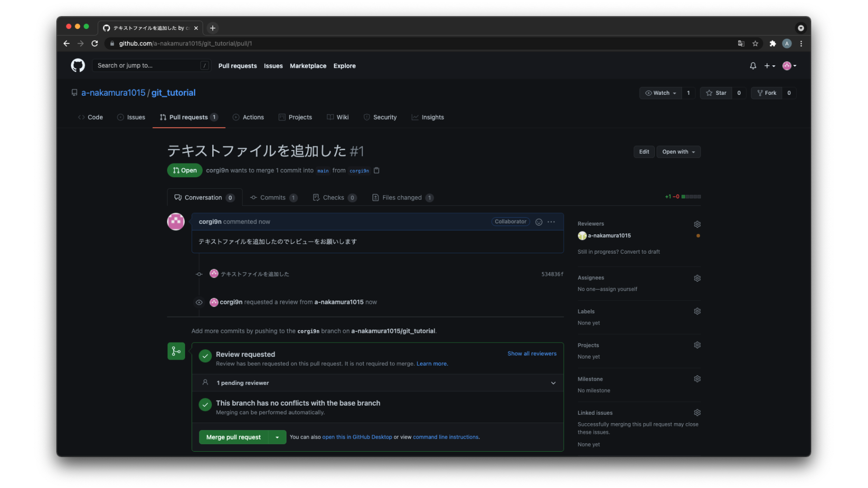Image resolution: width=868 pixels, height=488 pixels.
Task: Click open this in GitHub Desktop link
Action: (x=357, y=437)
